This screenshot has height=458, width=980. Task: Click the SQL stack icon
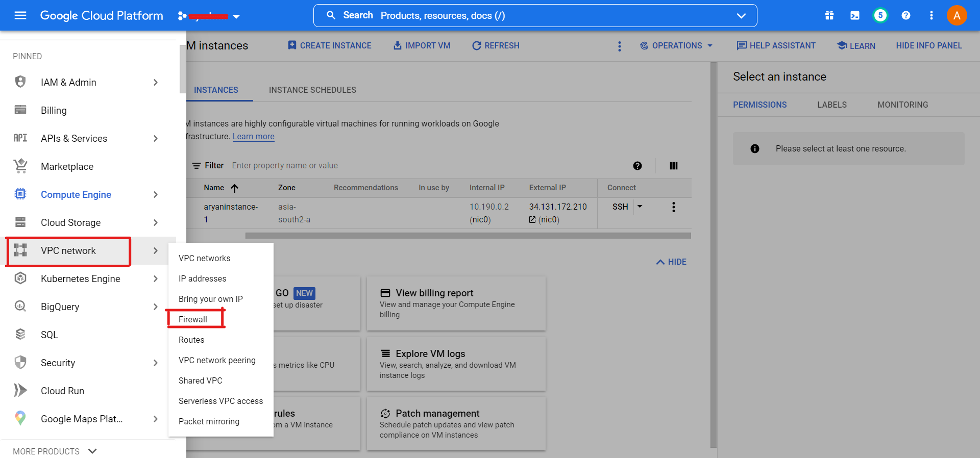pyautogui.click(x=20, y=334)
